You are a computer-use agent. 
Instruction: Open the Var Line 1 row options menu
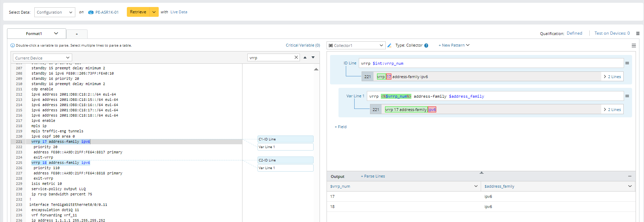[627, 96]
